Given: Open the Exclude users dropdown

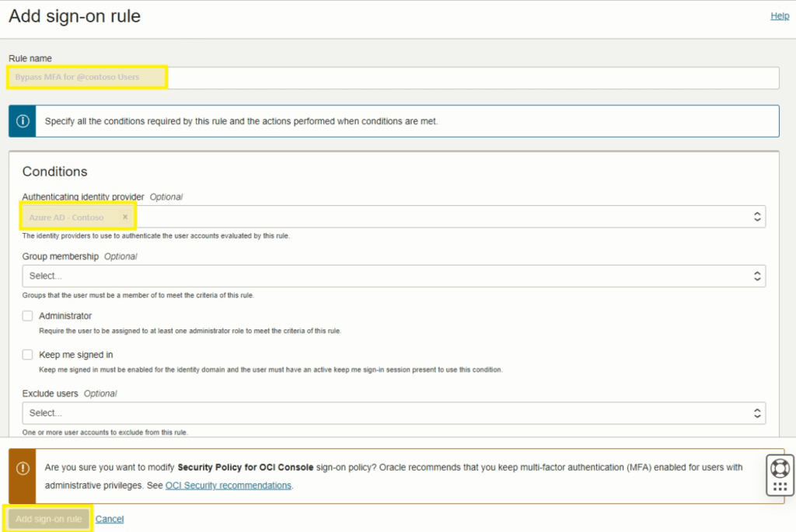Looking at the screenshot, I should click(x=389, y=413).
